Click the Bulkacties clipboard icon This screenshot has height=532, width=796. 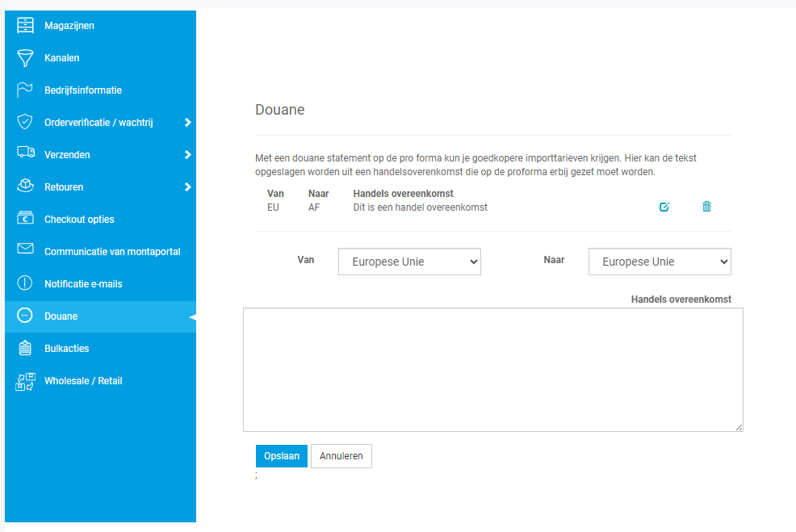click(x=25, y=348)
